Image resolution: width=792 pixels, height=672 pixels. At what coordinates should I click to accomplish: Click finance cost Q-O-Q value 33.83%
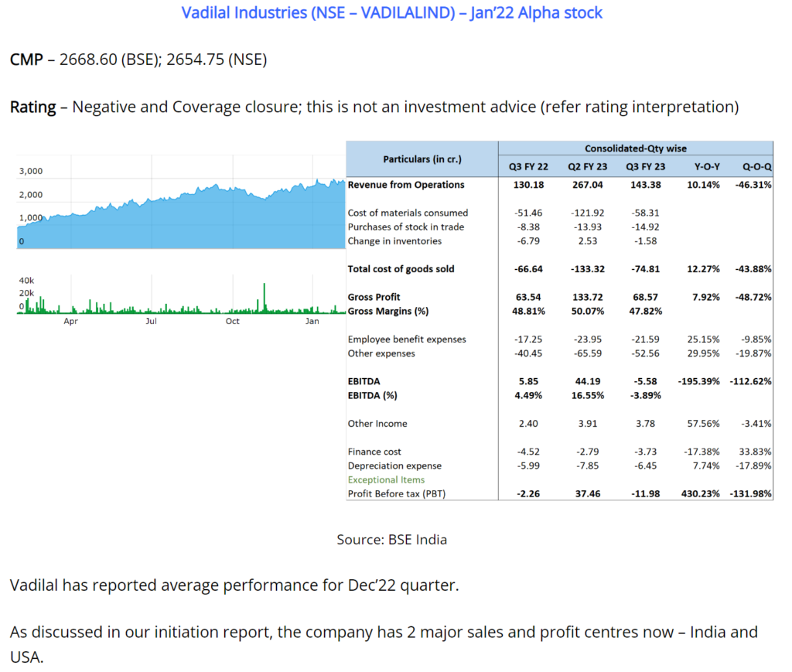(x=755, y=452)
